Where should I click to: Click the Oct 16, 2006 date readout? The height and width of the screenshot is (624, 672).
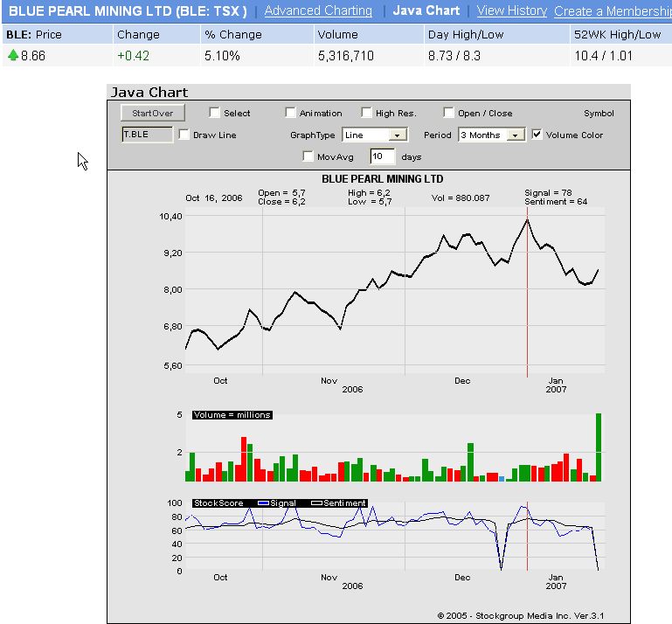point(214,198)
